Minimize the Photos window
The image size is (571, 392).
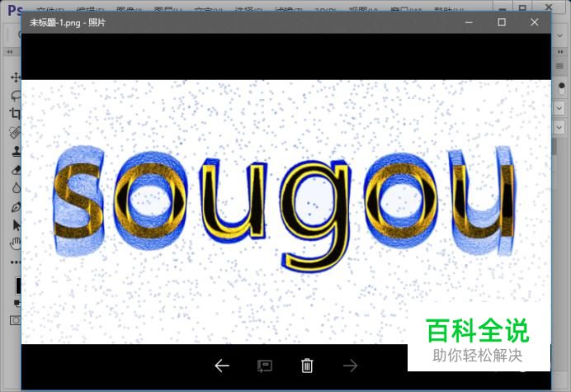(x=469, y=22)
